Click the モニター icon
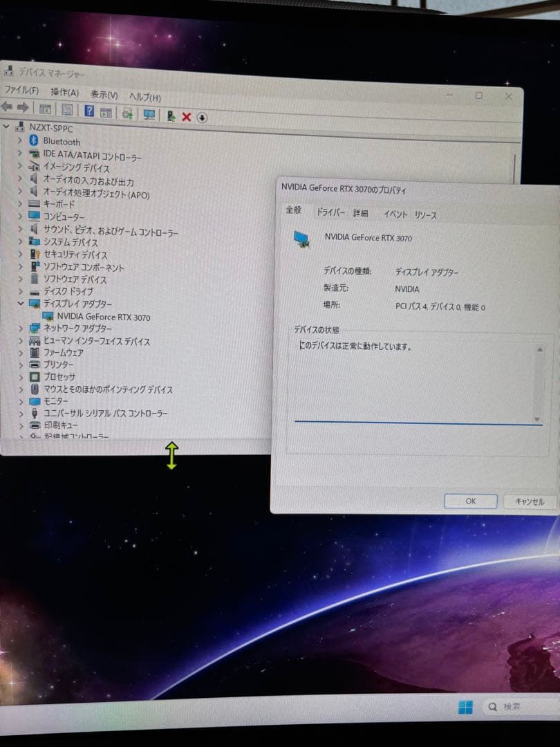 35,400
